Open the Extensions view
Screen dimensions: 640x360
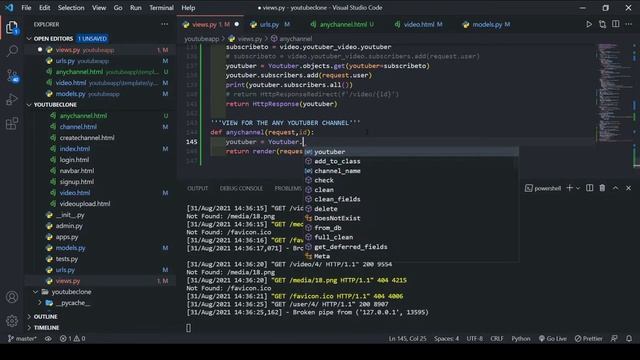click(12, 123)
